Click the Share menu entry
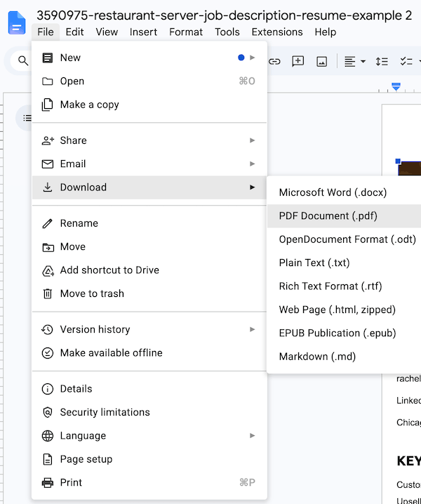421x504 pixels. coord(149,140)
